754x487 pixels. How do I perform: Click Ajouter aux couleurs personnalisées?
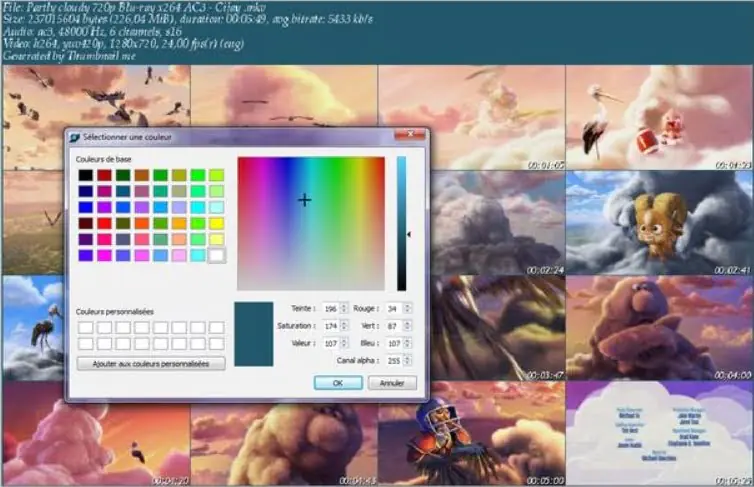[x=151, y=364]
